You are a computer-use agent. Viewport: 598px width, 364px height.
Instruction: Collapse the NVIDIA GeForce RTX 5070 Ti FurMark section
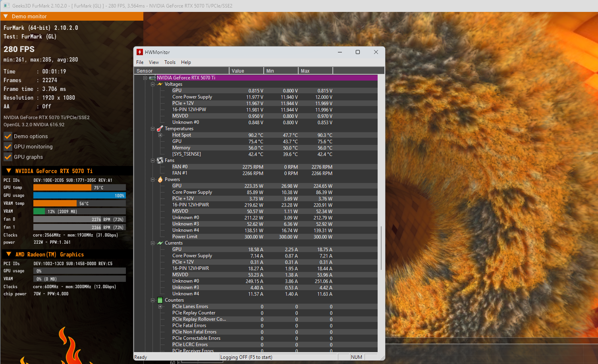9,171
